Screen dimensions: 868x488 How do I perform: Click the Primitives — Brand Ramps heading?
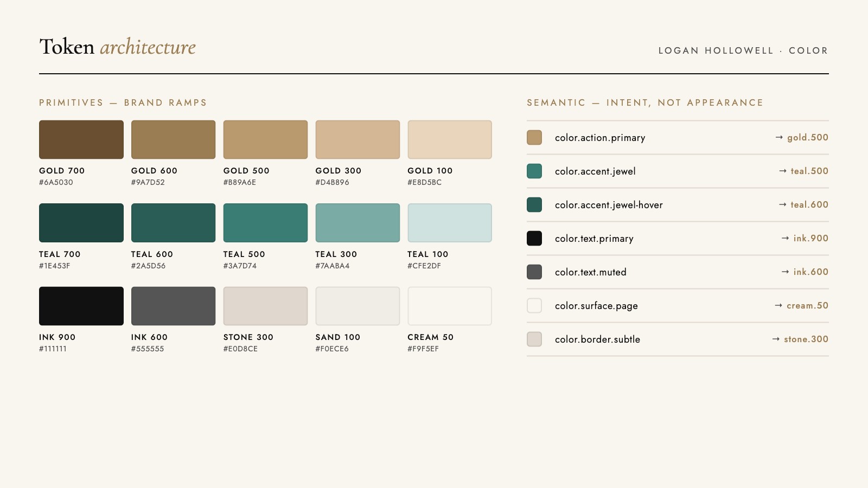click(123, 103)
